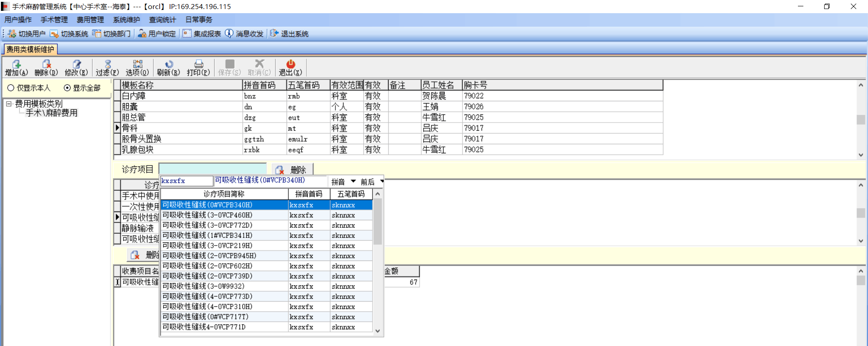Click the 修改(E) edit template icon
The width and height of the screenshot is (868, 346).
[x=77, y=64]
